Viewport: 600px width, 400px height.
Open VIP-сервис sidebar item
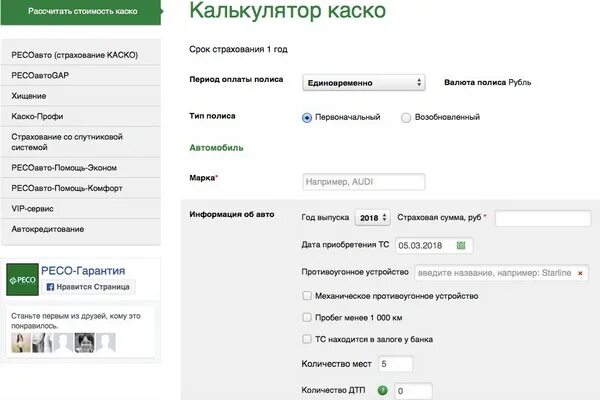81,209
